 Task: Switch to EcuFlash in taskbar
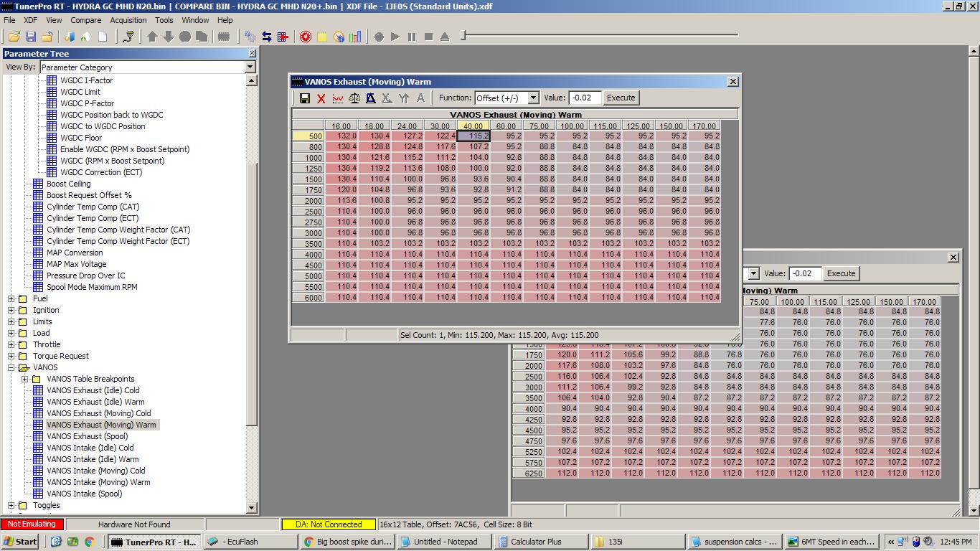pos(251,542)
